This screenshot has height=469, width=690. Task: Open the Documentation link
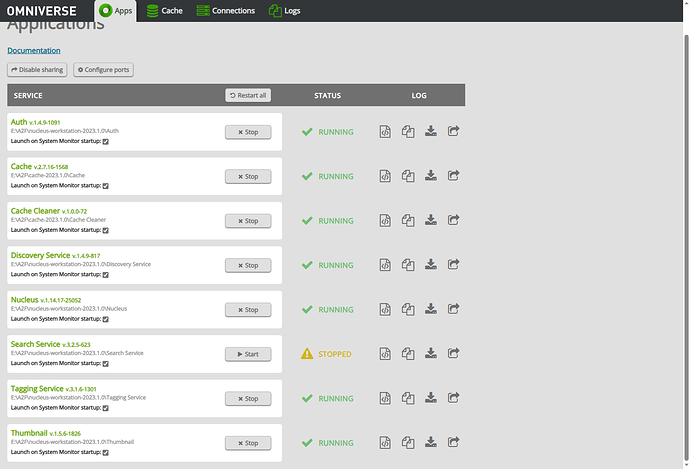point(34,51)
